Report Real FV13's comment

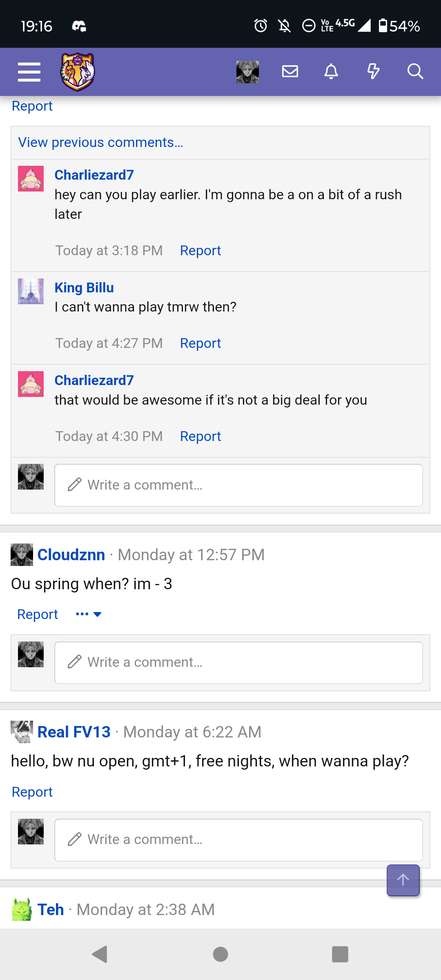pyautogui.click(x=32, y=791)
